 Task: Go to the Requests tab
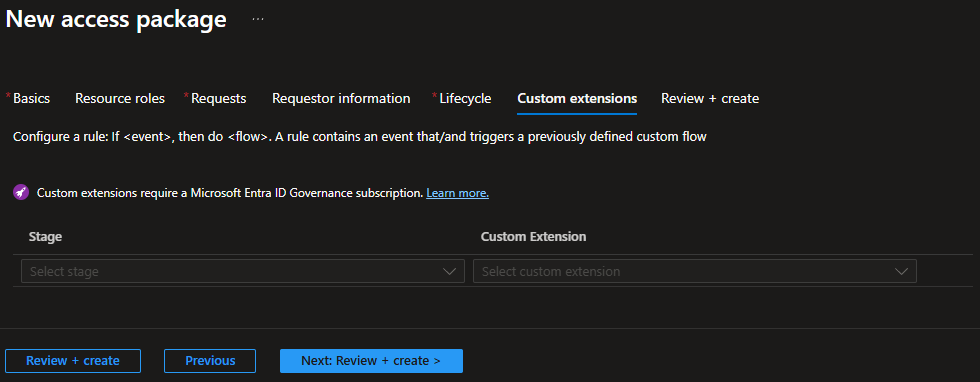click(218, 98)
